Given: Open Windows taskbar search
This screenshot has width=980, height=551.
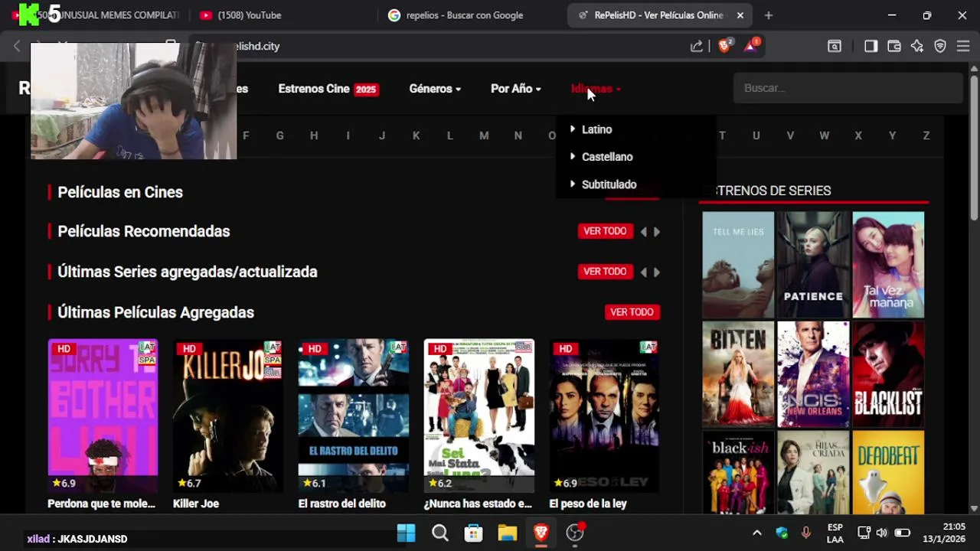Looking at the screenshot, I should coord(440,533).
